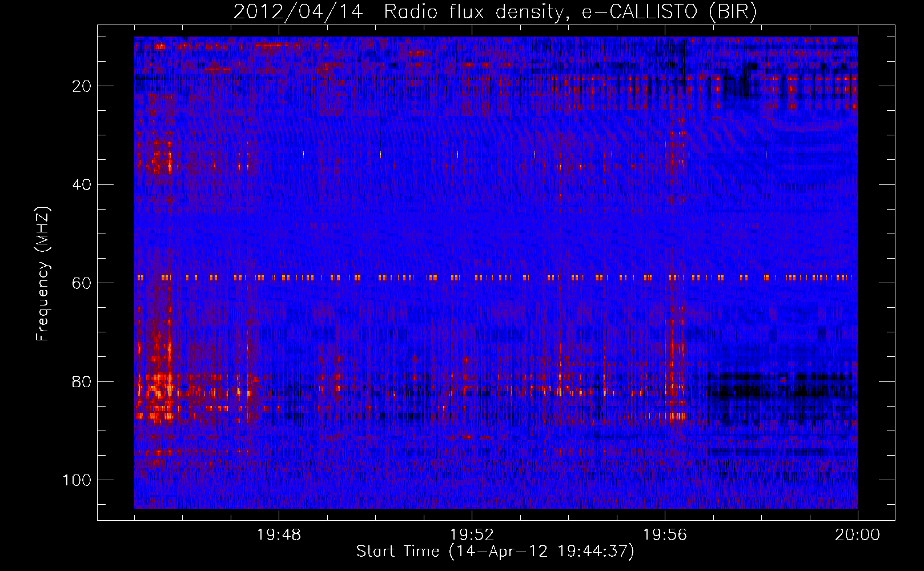Click the x-axis time label '19:52'
This screenshot has height=571, width=924.
point(472,535)
